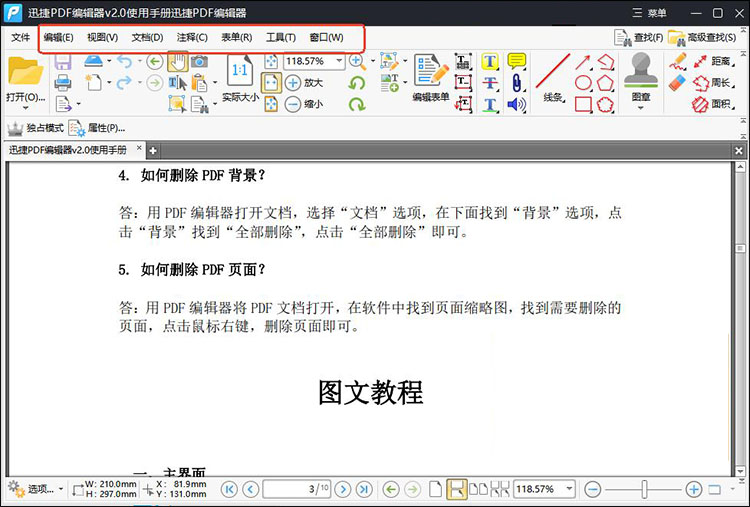Rotate the page clockwise
This screenshot has width=750, height=507.
tap(357, 104)
